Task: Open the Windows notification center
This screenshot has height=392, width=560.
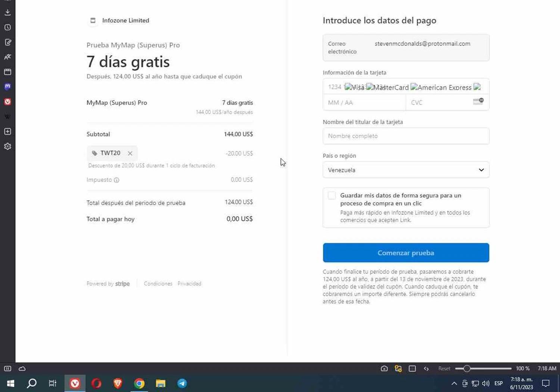Action: (x=546, y=383)
